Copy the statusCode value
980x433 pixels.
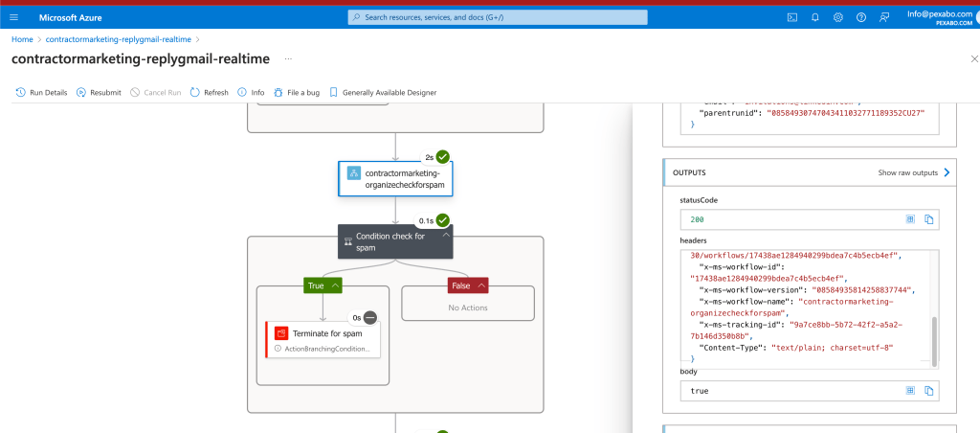tap(928, 219)
